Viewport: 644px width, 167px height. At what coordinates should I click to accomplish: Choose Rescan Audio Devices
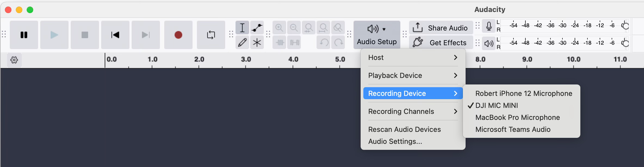click(x=413, y=129)
